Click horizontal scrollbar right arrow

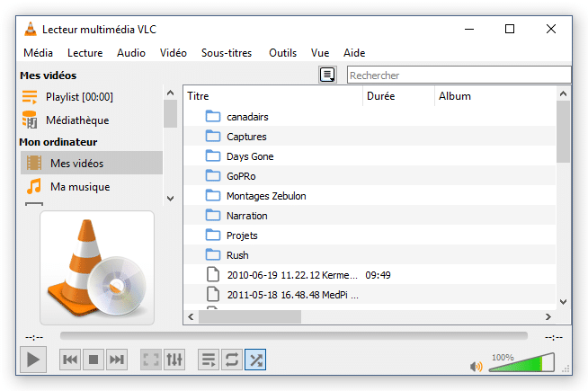(548, 316)
